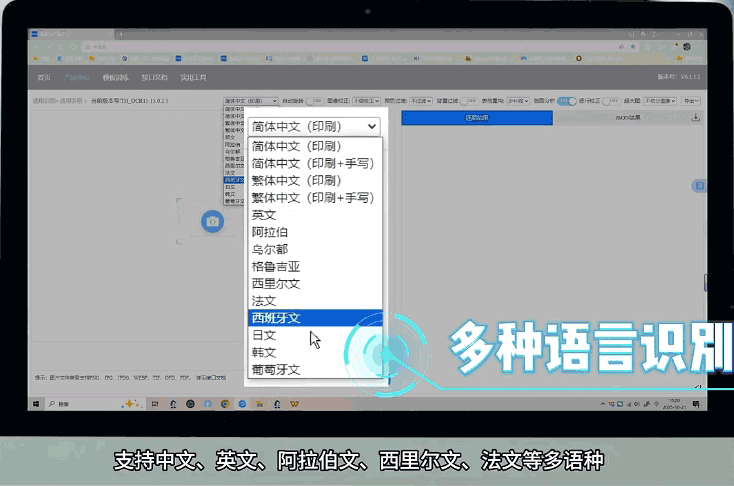Click the Windows Start button
This screenshot has width=734, height=486.
point(35,403)
